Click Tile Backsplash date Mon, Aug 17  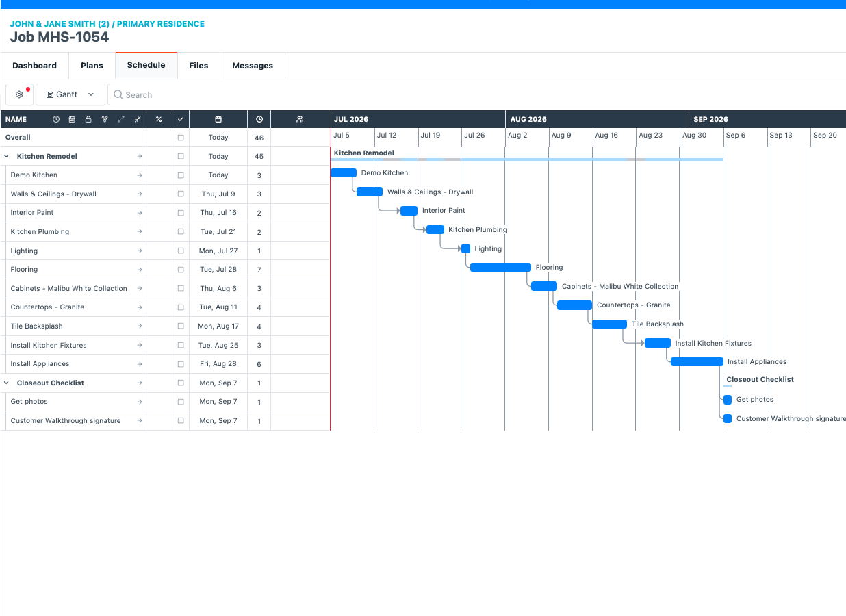coord(218,326)
